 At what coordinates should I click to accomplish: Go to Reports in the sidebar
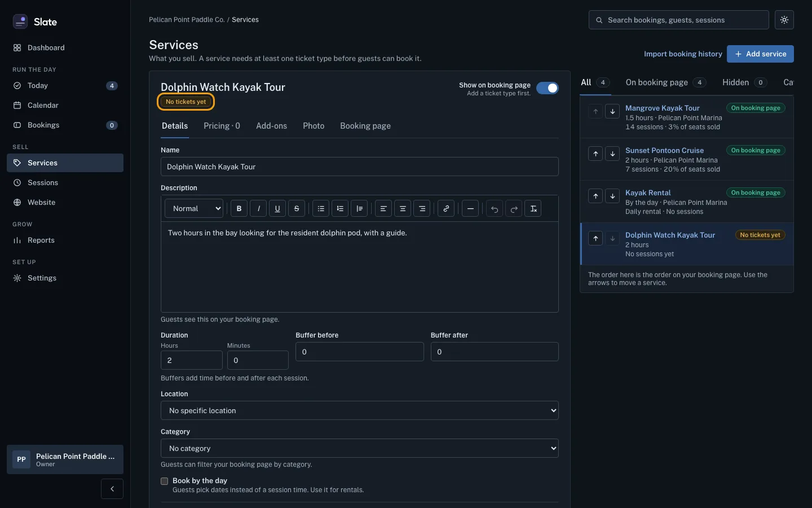(x=65, y=240)
